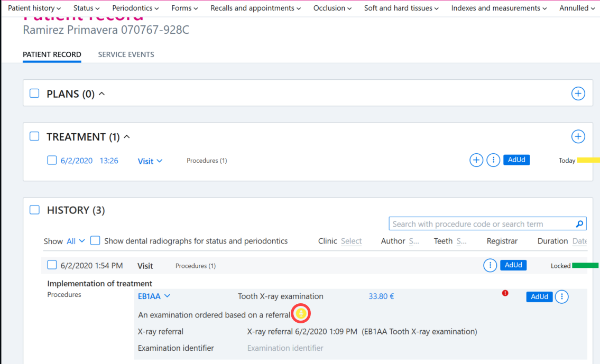Open more options for EB1AA procedure
The image size is (600, 364).
click(561, 297)
